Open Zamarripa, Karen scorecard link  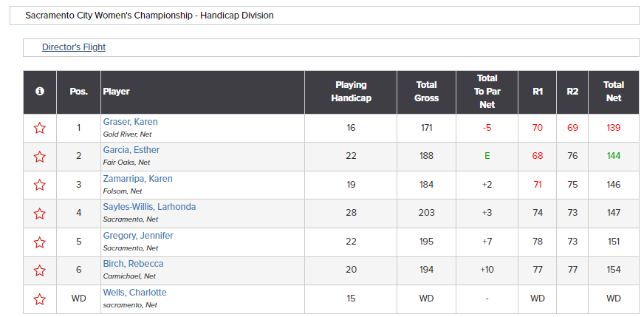point(137,178)
